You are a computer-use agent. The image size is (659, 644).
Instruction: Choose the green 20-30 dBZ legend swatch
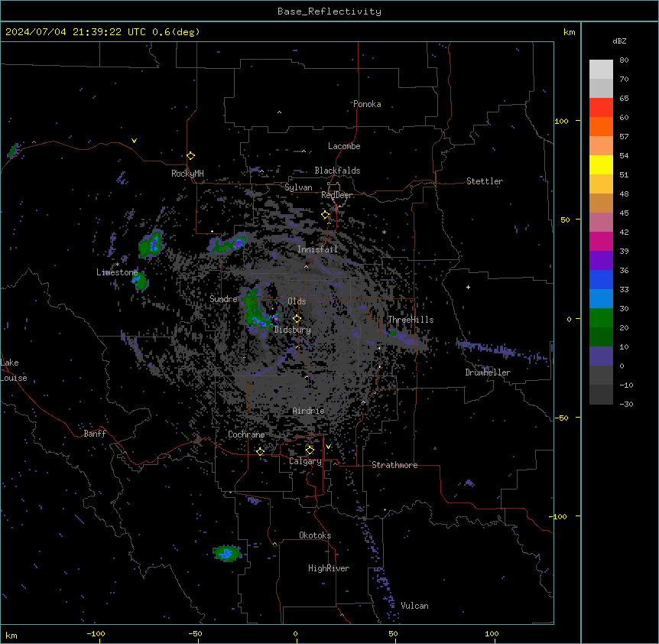601,318
